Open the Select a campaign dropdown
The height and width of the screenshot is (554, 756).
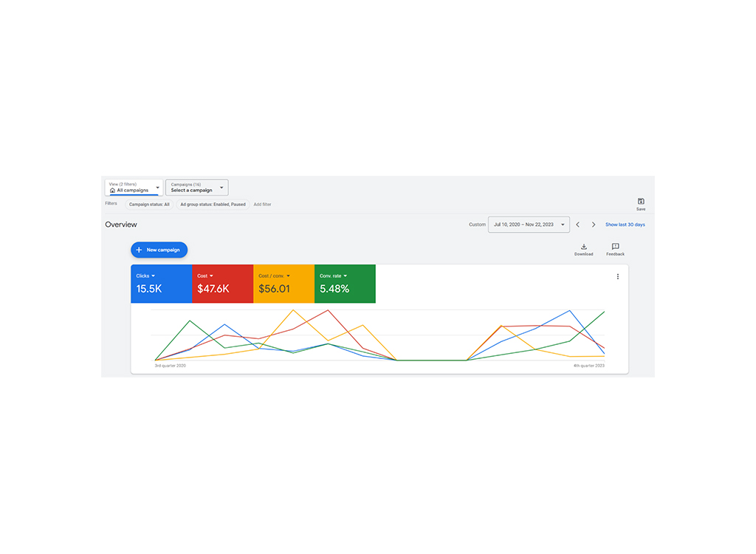[196, 188]
